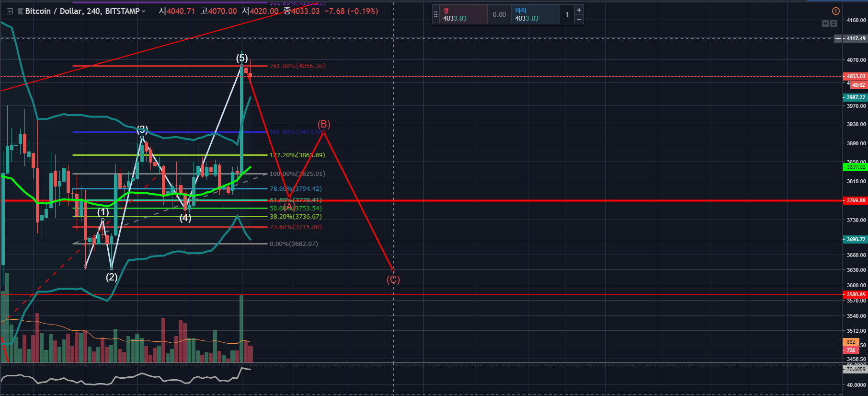
Task: Select the (2) wave label
Action: [x=112, y=277]
